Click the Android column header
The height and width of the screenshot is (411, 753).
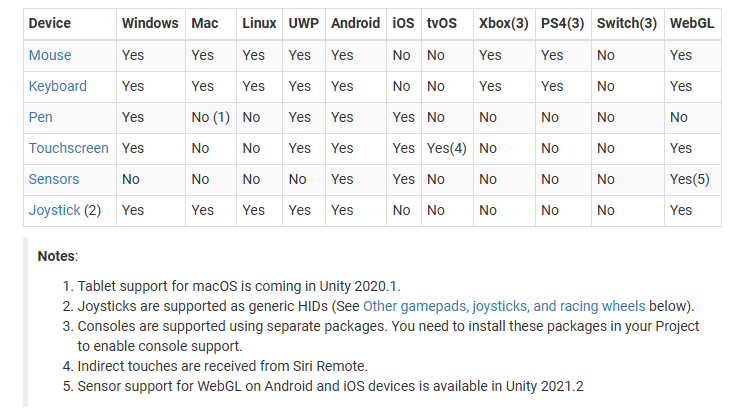(x=355, y=23)
